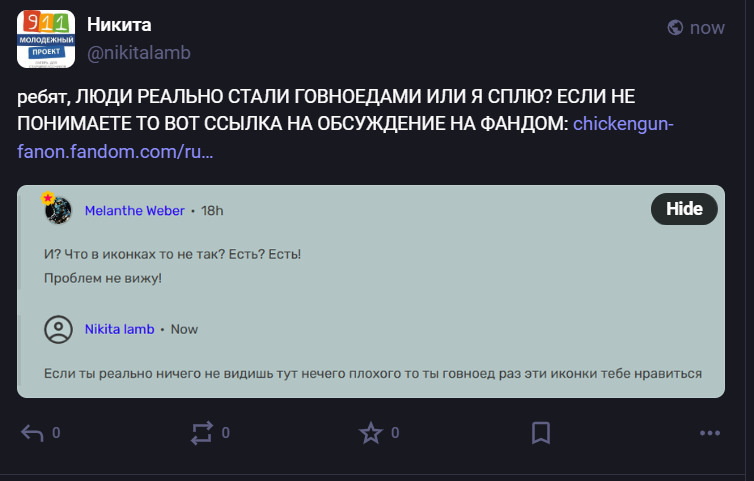Image resolution: width=754 pixels, height=481 pixels.
Task: Click the boost count next to repeat icon
Action: pos(226,433)
